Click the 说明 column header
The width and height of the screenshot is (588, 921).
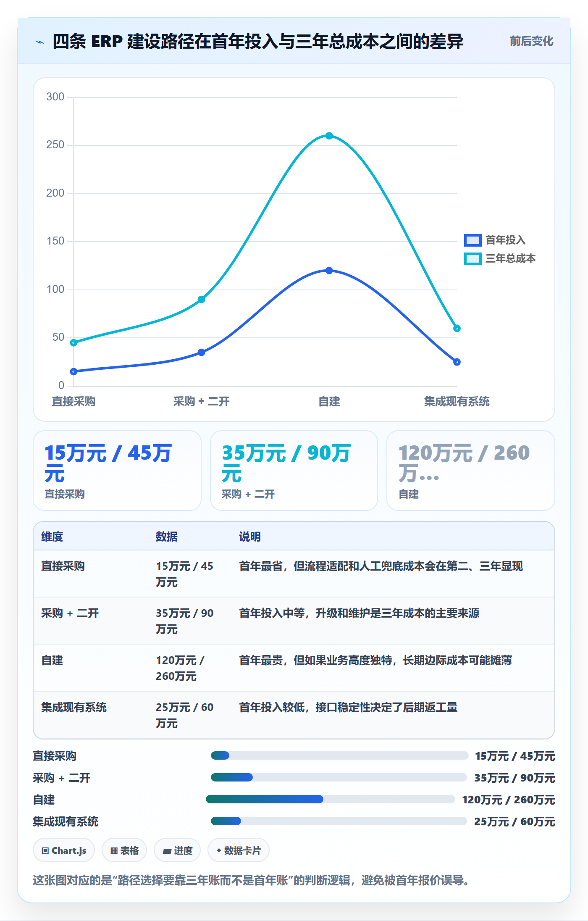[x=250, y=537]
